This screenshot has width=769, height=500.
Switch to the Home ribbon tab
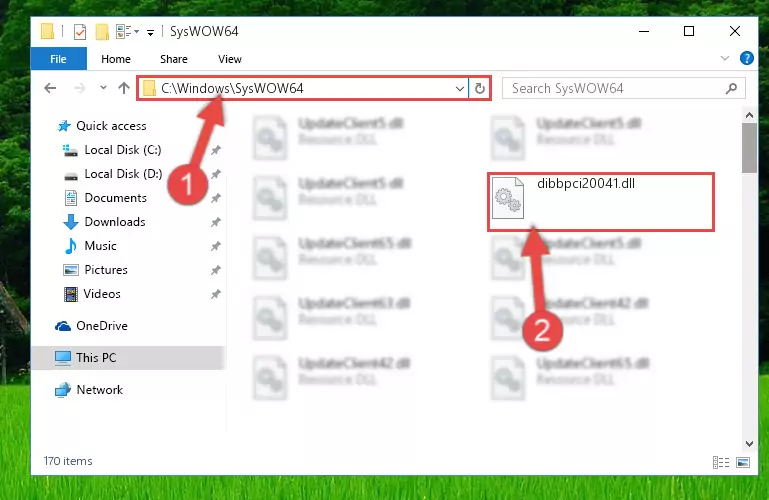tap(116, 59)
